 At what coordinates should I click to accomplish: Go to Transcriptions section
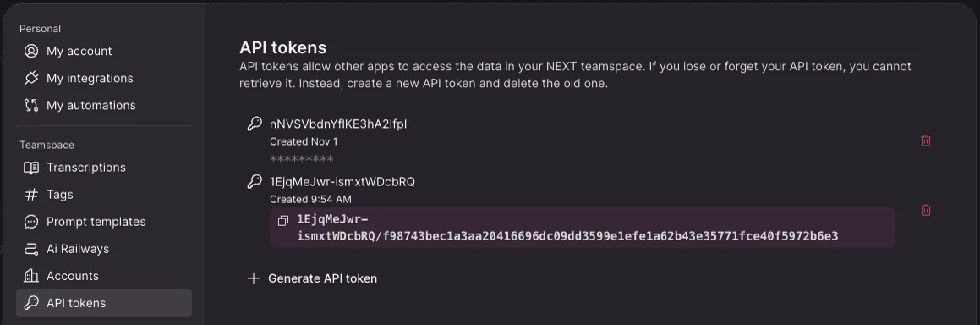[104, 168]
